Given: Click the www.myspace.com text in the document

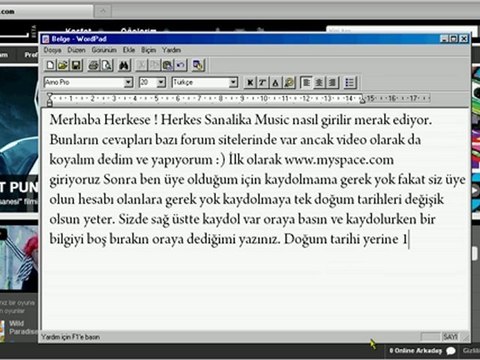Looking at the screenshot, I should tap(339, 160).
